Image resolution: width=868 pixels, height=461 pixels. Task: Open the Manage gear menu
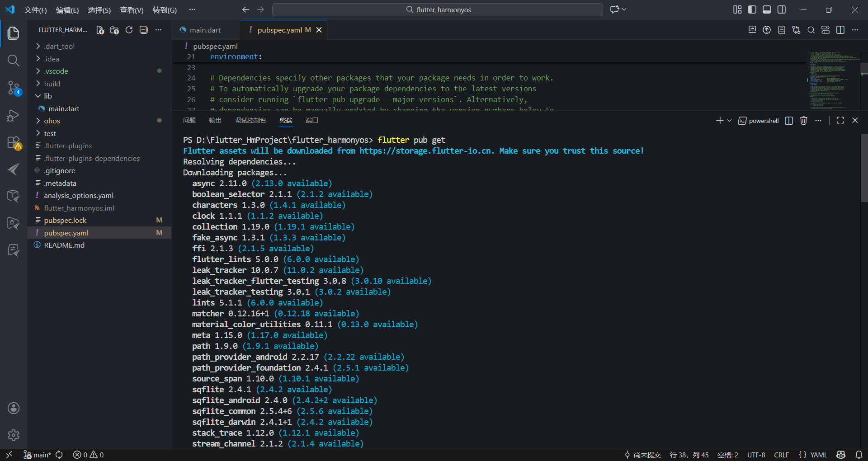click(x=14, y=435)
